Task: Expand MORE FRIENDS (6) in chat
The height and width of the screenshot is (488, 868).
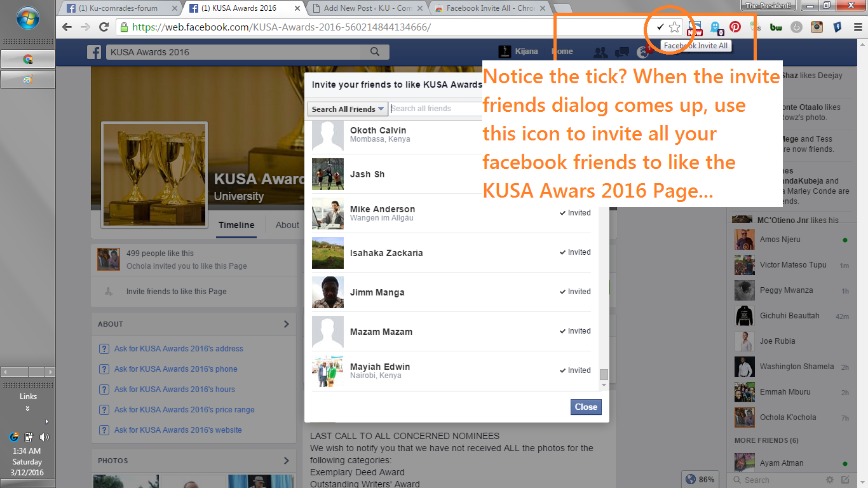Action: point(766,440)
